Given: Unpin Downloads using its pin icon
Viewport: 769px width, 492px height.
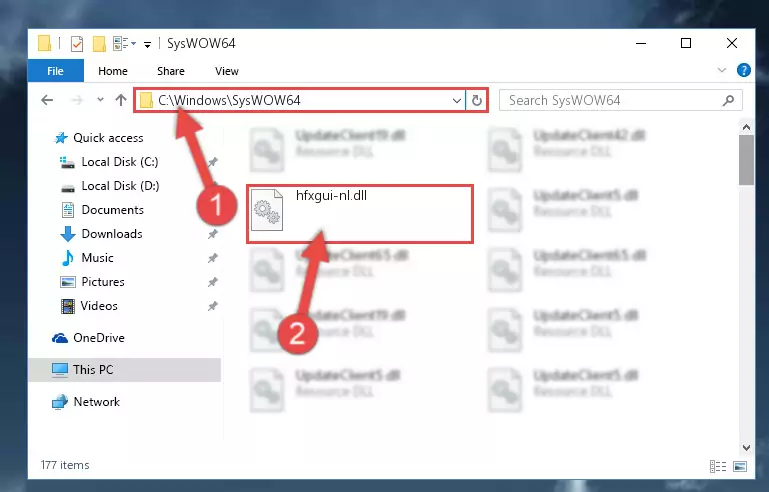Looking at the screenshot, I should (212, 234).
